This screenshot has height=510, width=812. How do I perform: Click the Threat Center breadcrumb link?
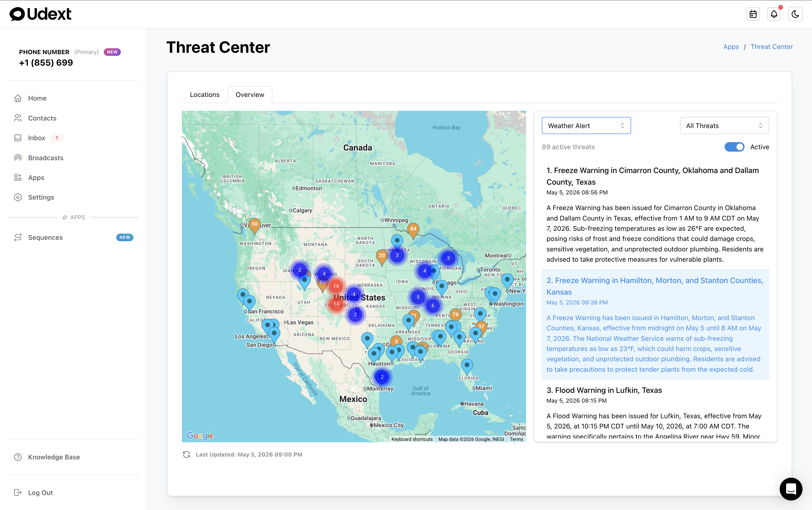click(x=772, y=47)
